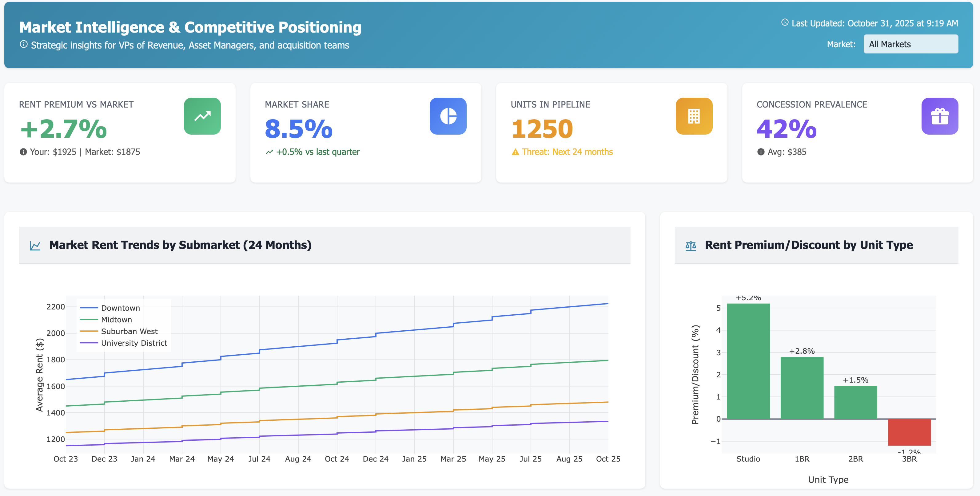The width and height of the screenshot is (980, 496).
Task: Click the info icon under the dashboard title
Action: pyautogui.click(x=24, y=45)
